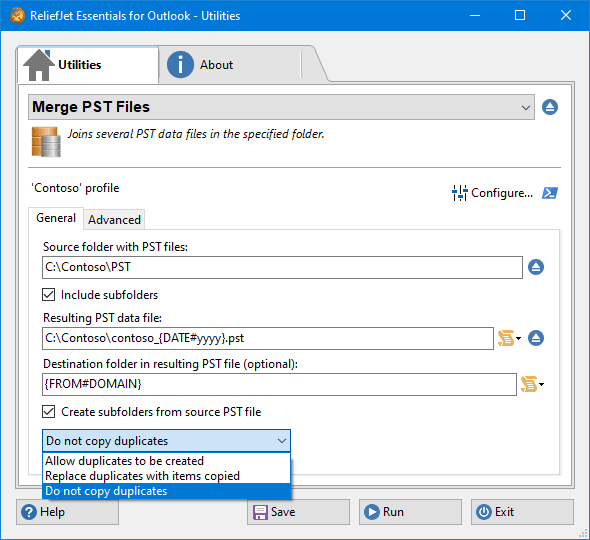Click the PowerShell command icon
Viewport: 590px width, 540px height.
(x=550, y=193)
